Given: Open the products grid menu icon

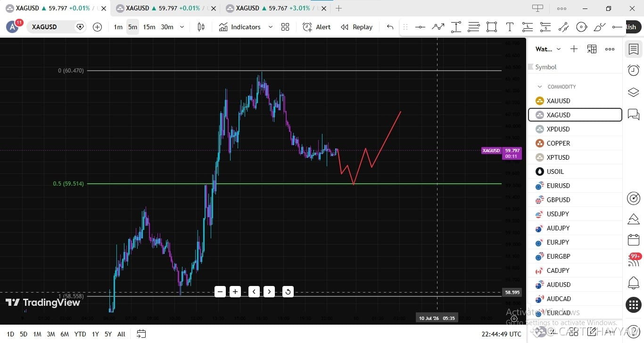Looking at the screenshot, I should pos(634,305).
